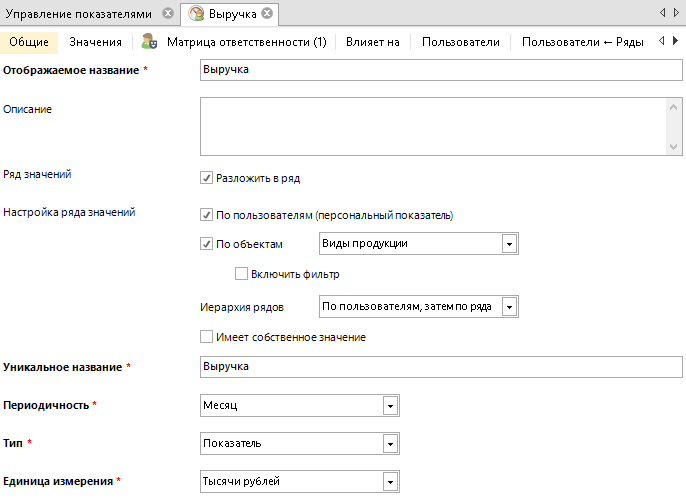Switch to the Значения tab
The image size is (686, 499).
pos(96,42)
